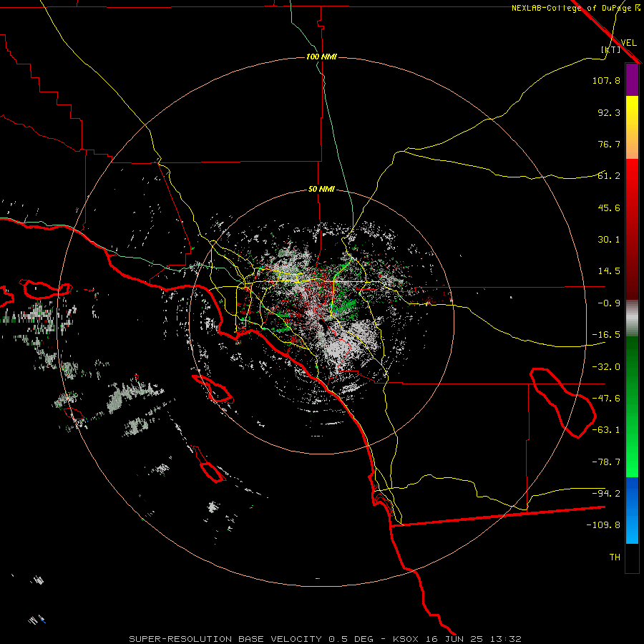Click the 92.3 velocity scale value
The image size is (644, 644).
pyautogui.click(x=609, y=112)
